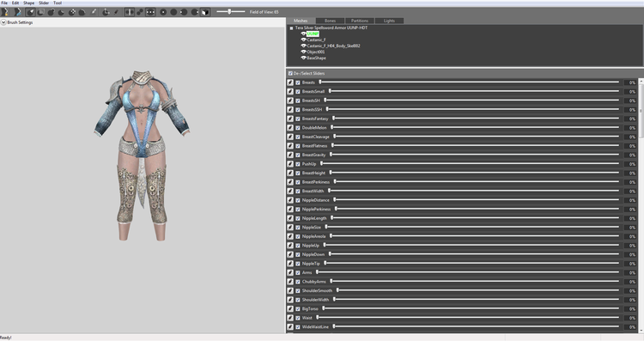Click plain dark sphere view icon
The image size is (644, 341).
(173, 12)
